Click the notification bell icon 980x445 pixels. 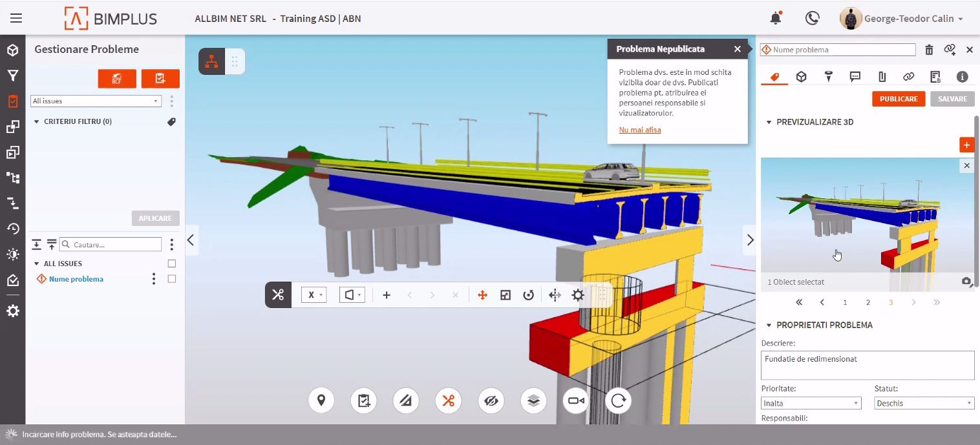click(x=775, y=18)
